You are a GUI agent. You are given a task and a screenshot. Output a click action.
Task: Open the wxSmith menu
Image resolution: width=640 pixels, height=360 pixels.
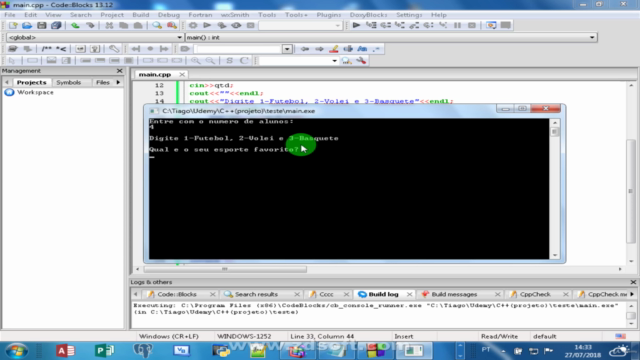(235, 15)
